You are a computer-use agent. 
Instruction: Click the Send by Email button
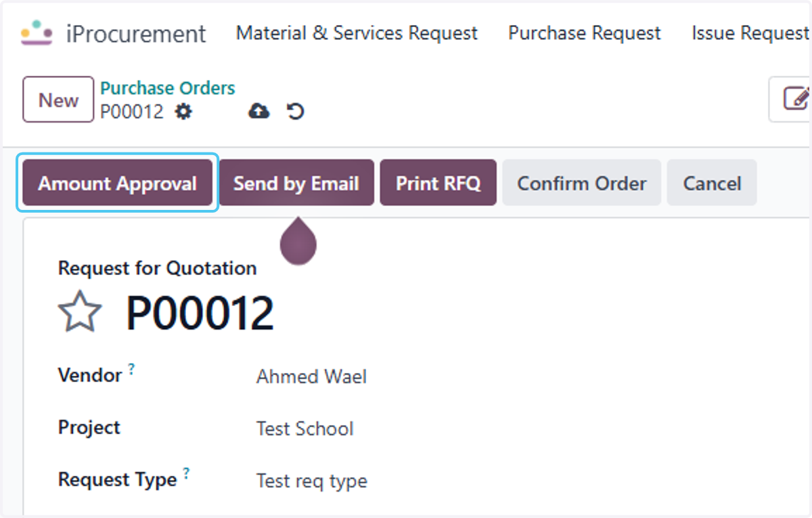pyautogui.click(x=296, y=183)
